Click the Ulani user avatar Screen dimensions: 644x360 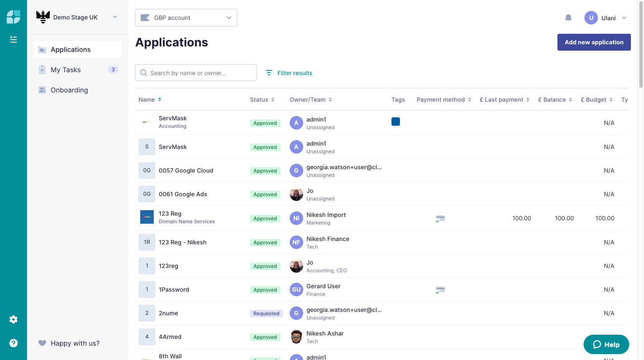(x=591, y=18)
